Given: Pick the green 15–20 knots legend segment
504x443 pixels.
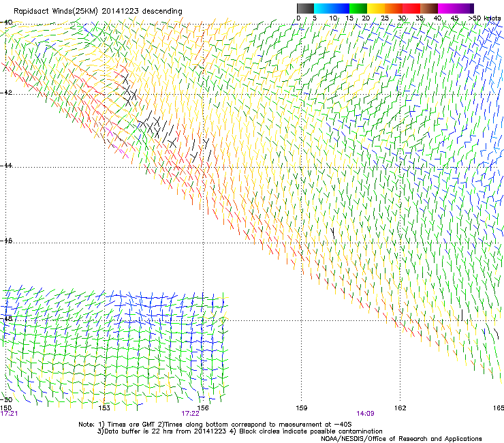Looking at the screenshot, I should click(358, 8).
